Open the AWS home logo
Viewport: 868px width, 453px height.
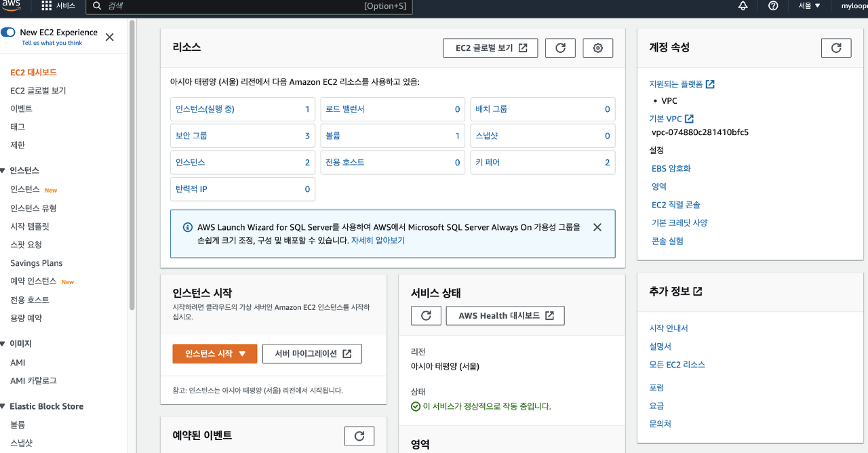12,5
